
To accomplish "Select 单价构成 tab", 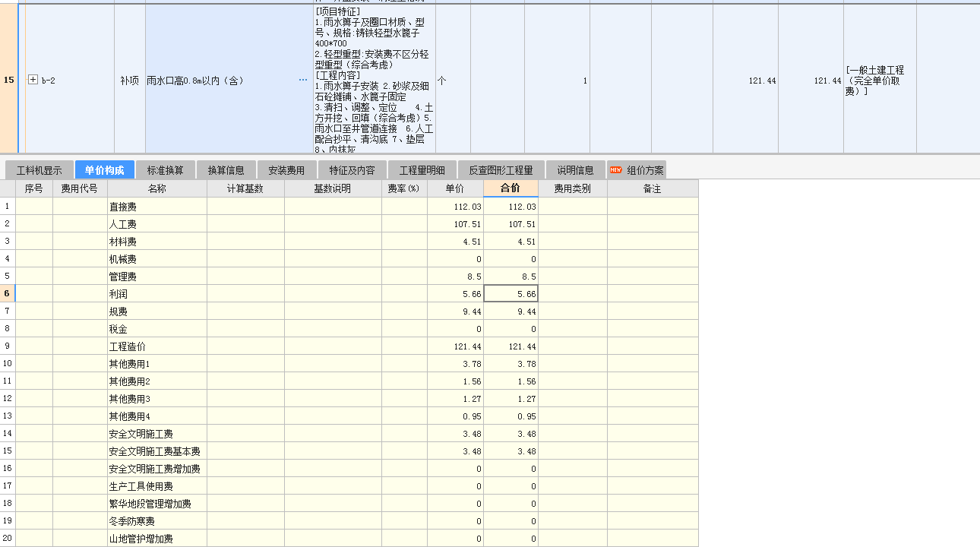I will (x=104, y=170).
